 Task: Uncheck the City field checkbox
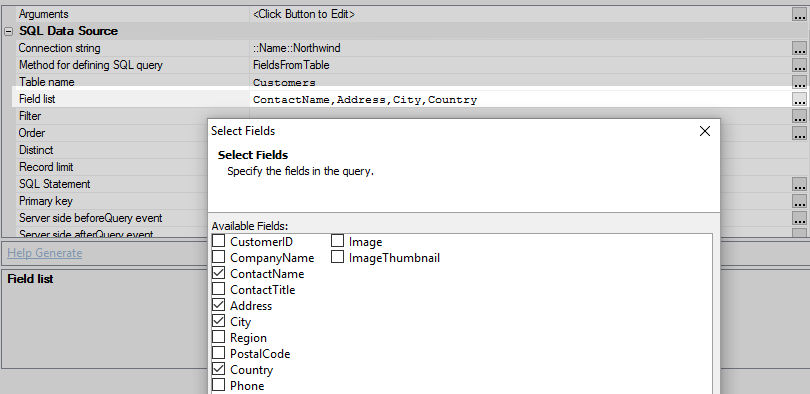click(219, 321)
